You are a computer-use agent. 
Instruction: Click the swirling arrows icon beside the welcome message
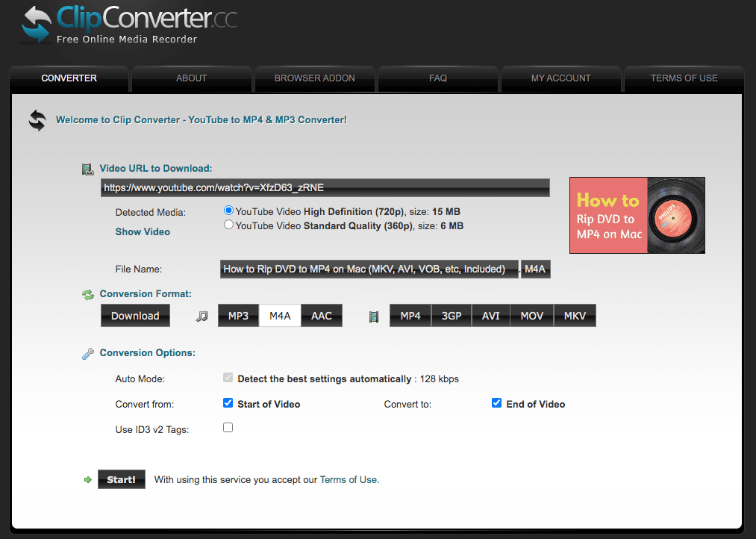(37, 119)
